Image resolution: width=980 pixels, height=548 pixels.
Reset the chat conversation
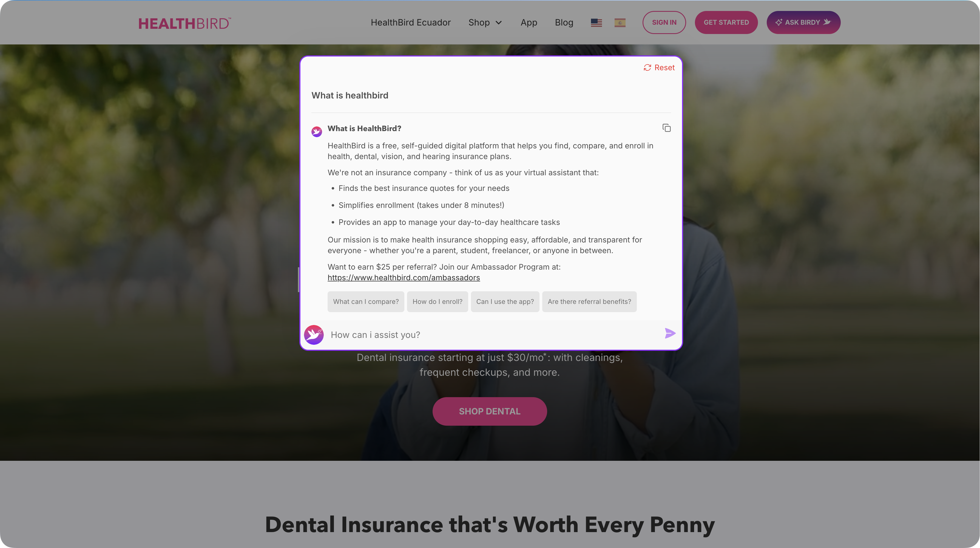pyautogui.click(x=659, y=67)
